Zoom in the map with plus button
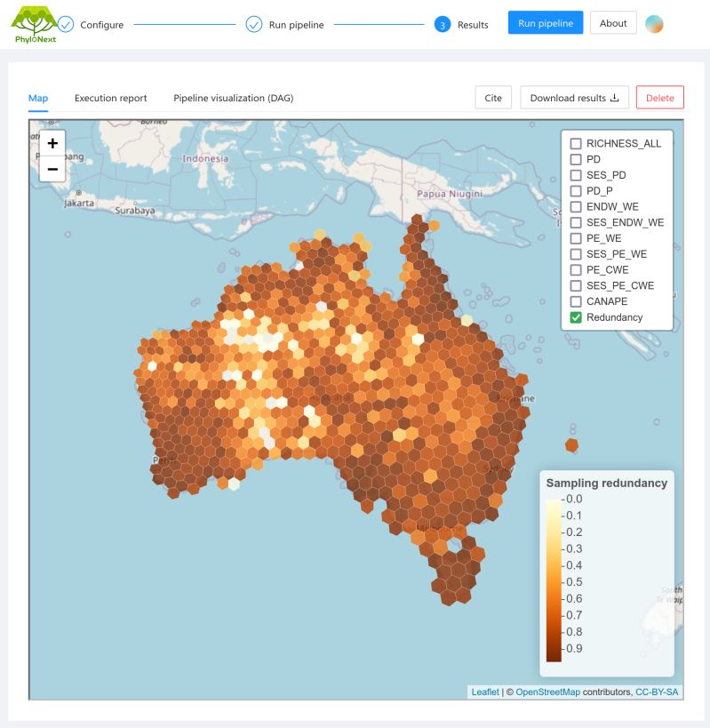This screenshot has height=728, width=710. tap(52, 143)
